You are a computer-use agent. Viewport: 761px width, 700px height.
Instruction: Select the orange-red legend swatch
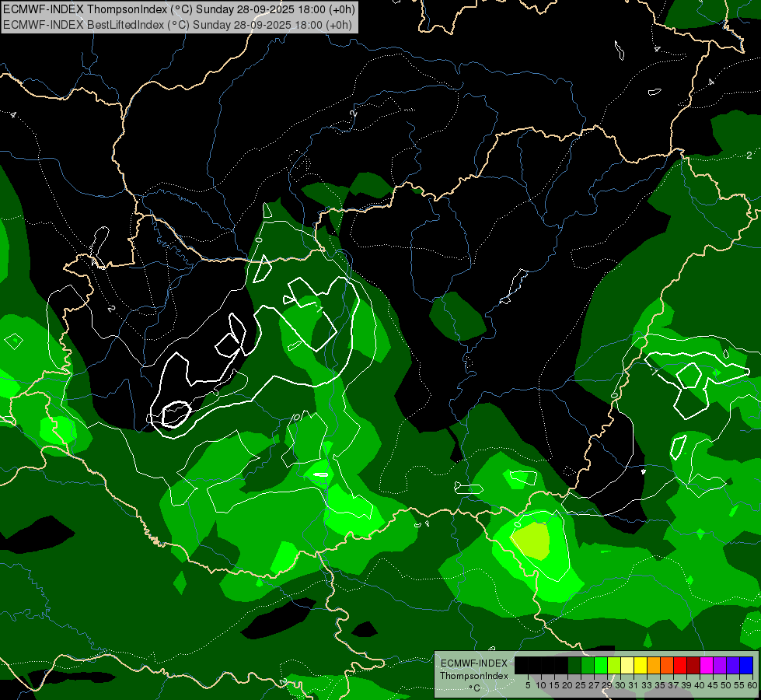pos(667,665)
